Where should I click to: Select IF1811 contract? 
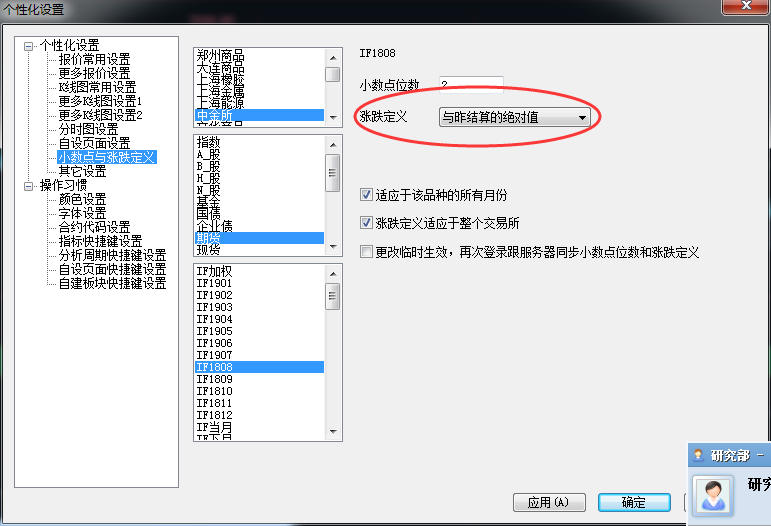coord(259,403)
